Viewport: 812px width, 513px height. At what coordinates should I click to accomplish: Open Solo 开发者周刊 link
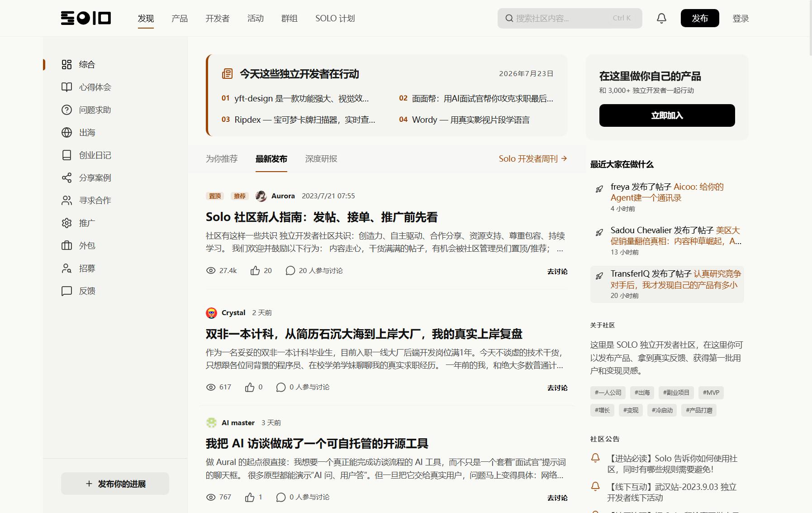coord(533,158)
